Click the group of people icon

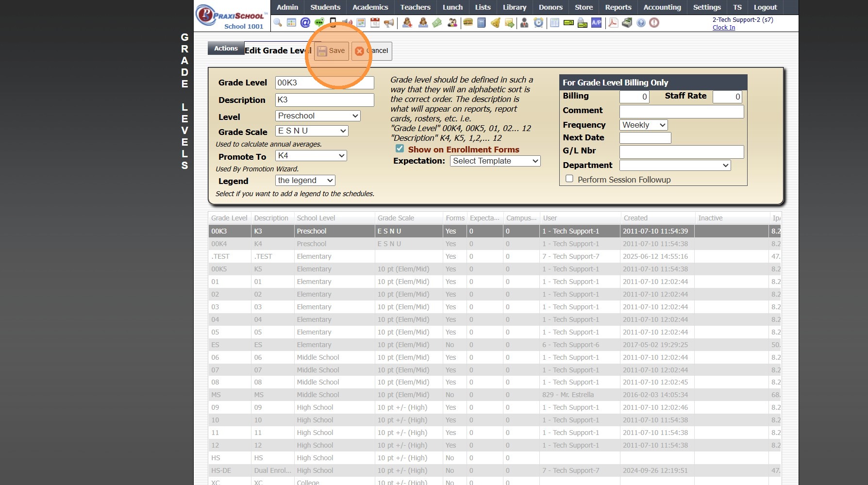point(452,23)
